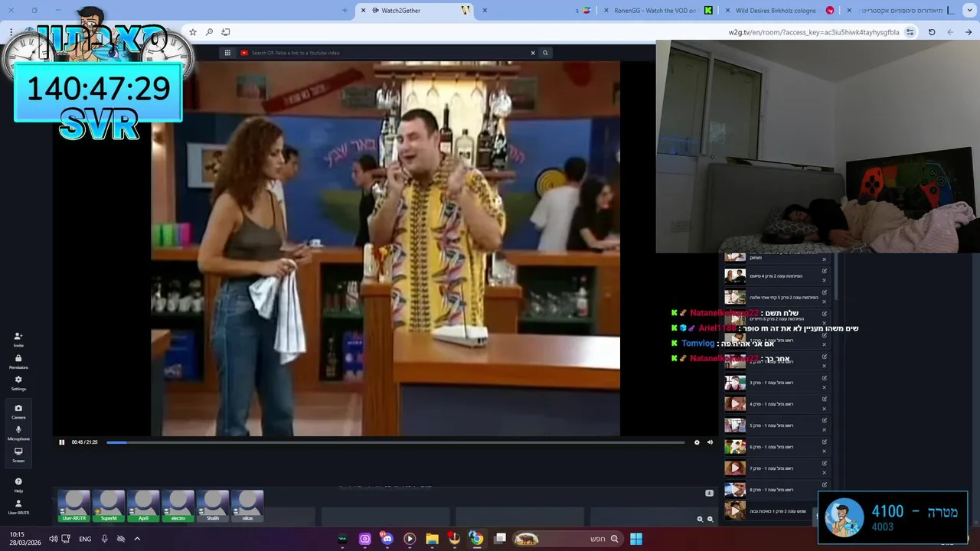This screenshot has height=551, width=980.
Task: Click the video search input field
Action: coord(387,53)
